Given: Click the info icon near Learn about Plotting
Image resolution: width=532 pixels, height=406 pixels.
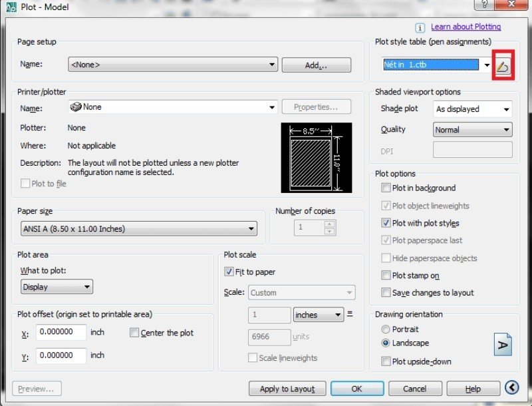Looking at the screenshot, I should 420,27.
